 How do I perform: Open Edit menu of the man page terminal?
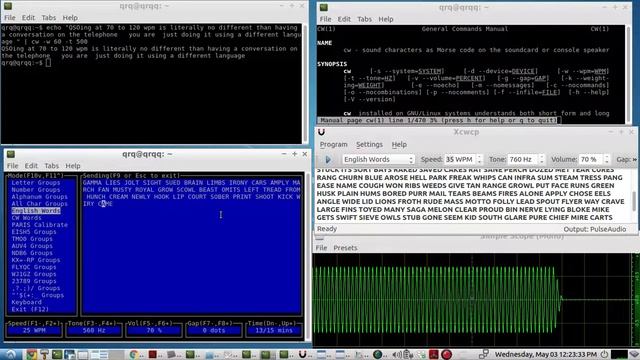point(344,19)
